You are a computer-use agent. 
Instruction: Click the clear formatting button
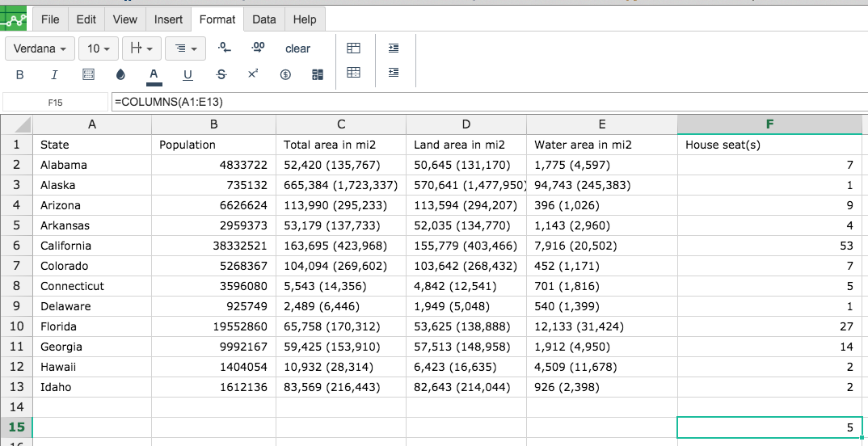coord(298,48)
